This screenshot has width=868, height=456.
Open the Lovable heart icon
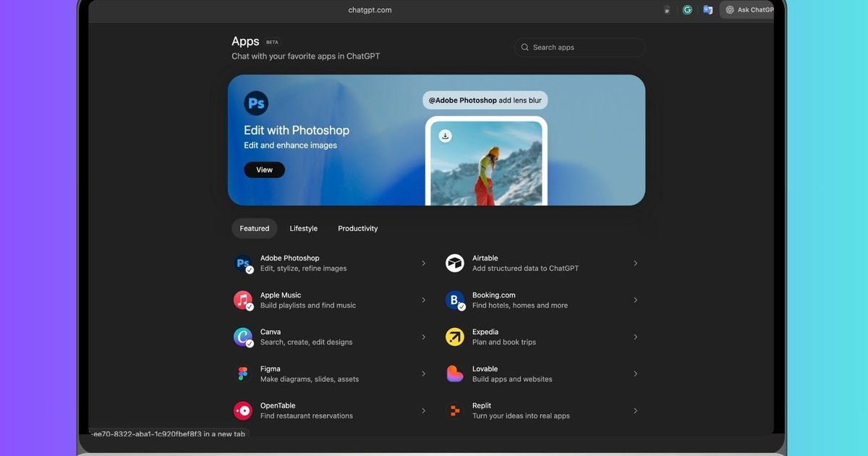[x=455, y=374]
